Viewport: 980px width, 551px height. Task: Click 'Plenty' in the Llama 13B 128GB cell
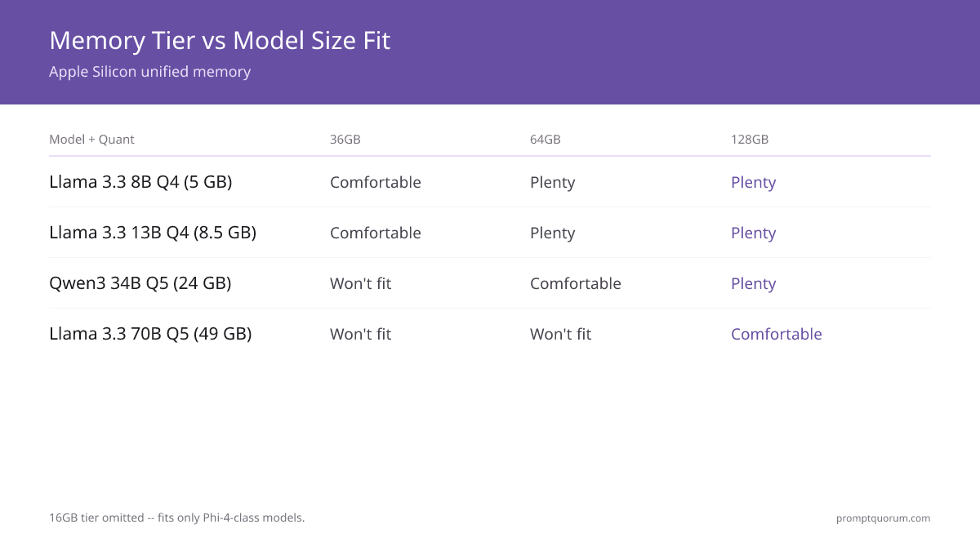pos(753,233)
